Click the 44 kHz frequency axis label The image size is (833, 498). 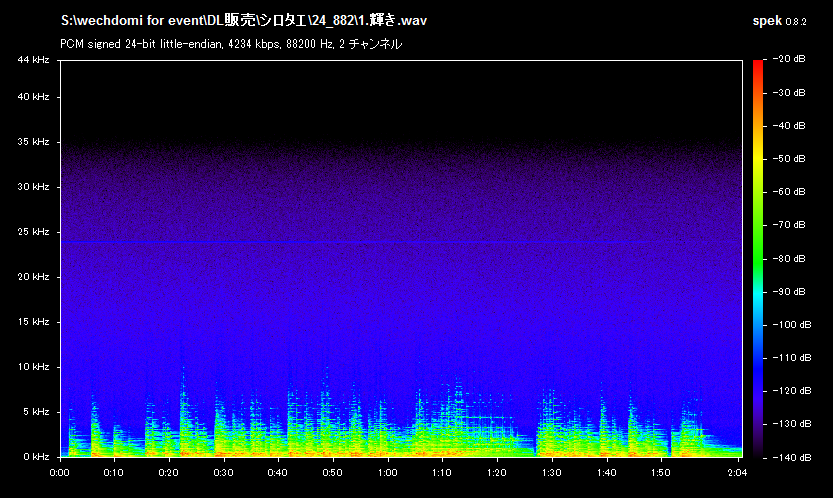click(33, 60)
